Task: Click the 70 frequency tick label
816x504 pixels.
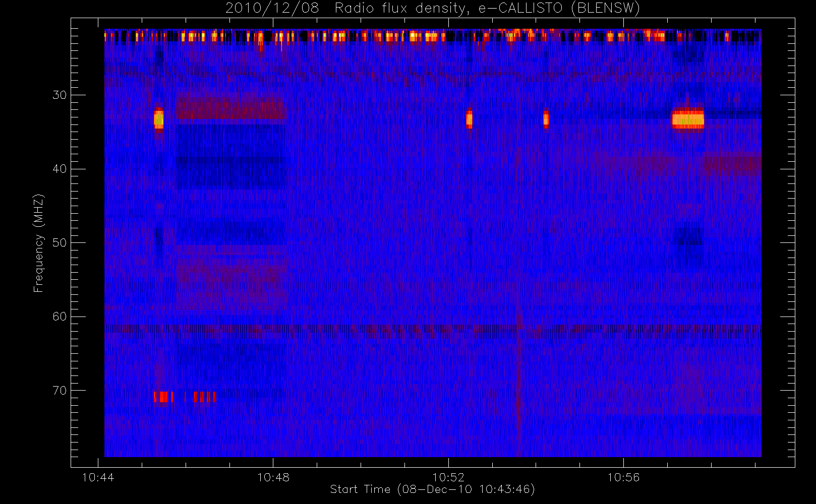Action: coord(60,391)
